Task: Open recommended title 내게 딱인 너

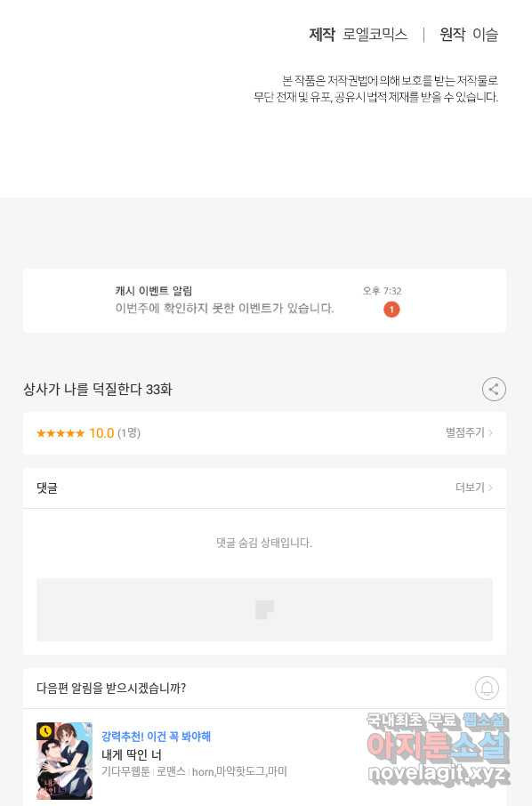Action: [x=132, y=754]
